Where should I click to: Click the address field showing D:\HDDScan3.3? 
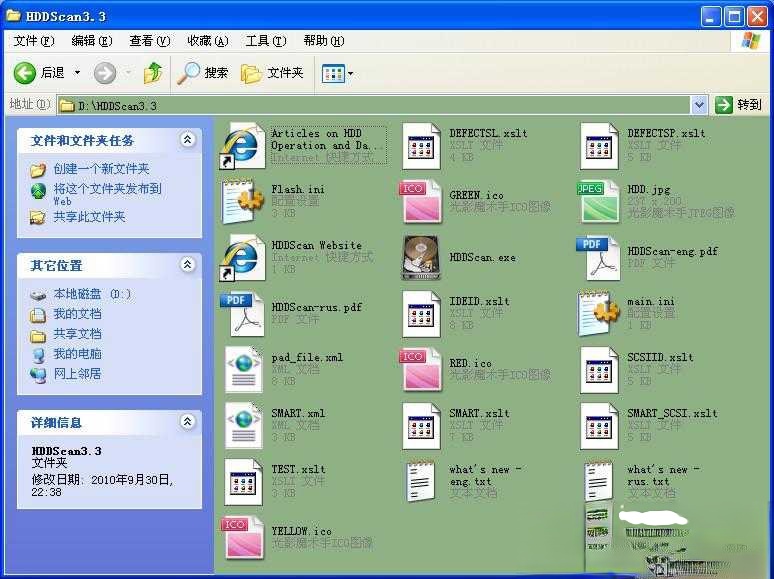point(375,105)
